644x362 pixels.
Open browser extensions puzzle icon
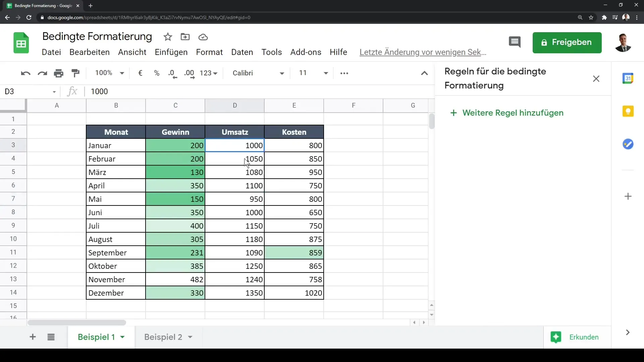(x=604, y=17)
